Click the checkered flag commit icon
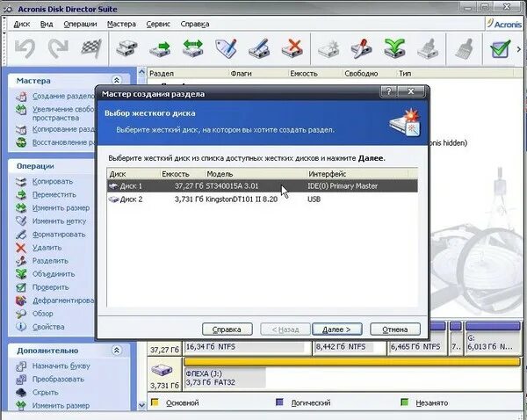The height and width of the screenshot is (420, 527). click(x=91, y=48)
